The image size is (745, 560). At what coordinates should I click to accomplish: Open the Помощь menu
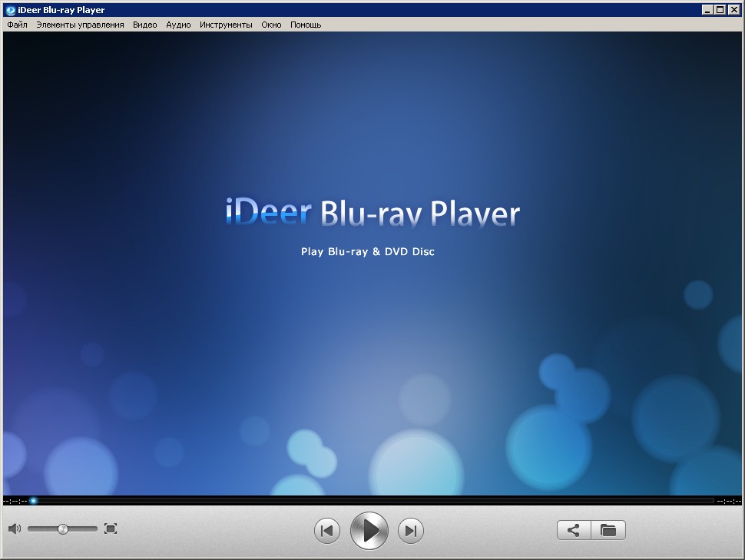click(x=306, y=25)
